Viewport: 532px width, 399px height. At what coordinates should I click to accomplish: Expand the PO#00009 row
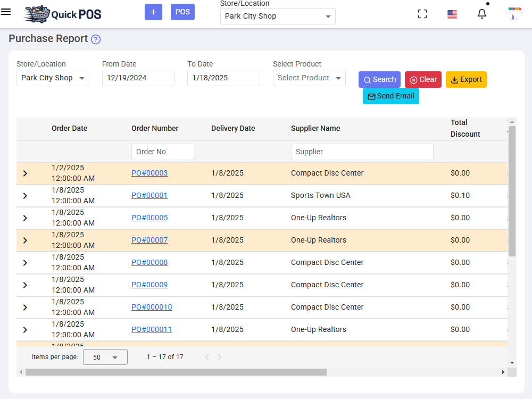coord(25,285)
